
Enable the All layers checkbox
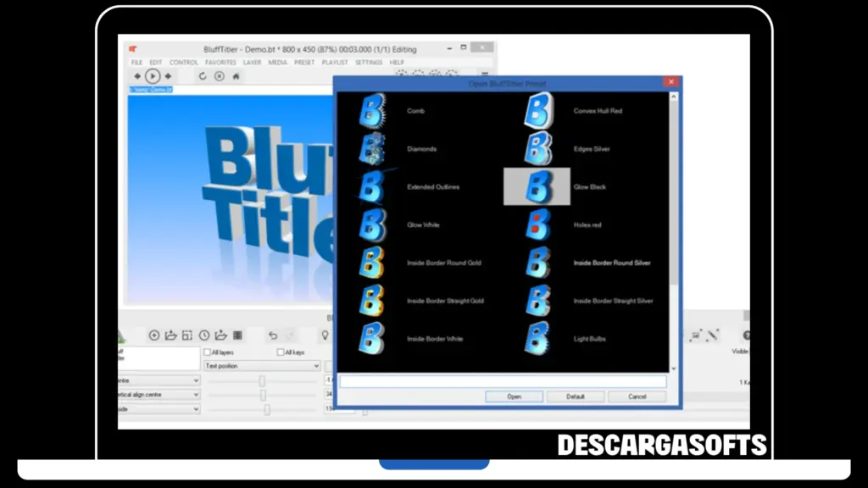[x=208, y=352]
